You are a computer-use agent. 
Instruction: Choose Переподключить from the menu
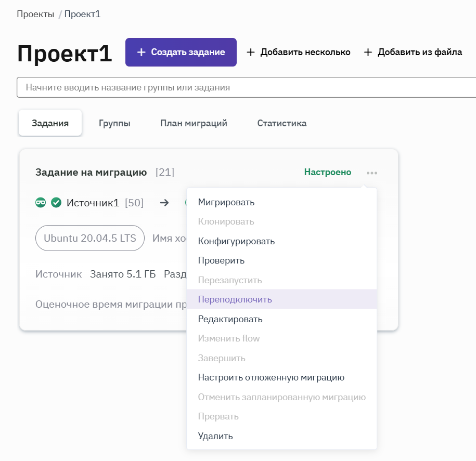pyautogui.click(x=235, y=299)
